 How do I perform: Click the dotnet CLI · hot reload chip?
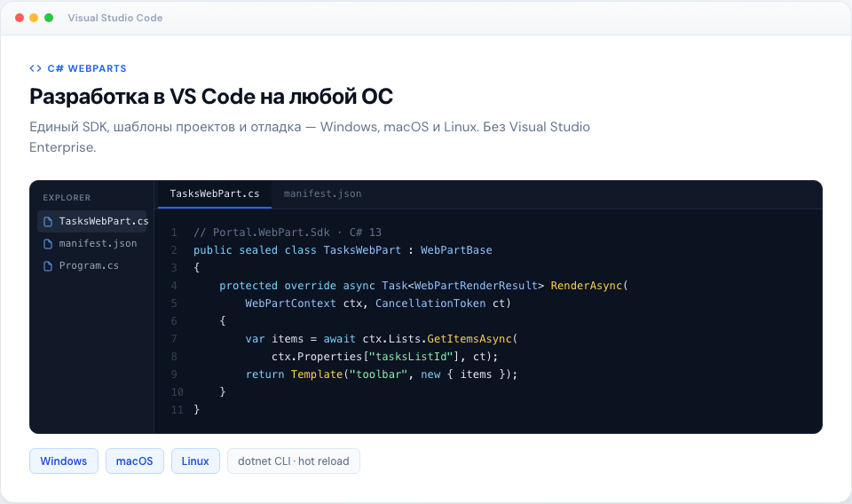294,461
